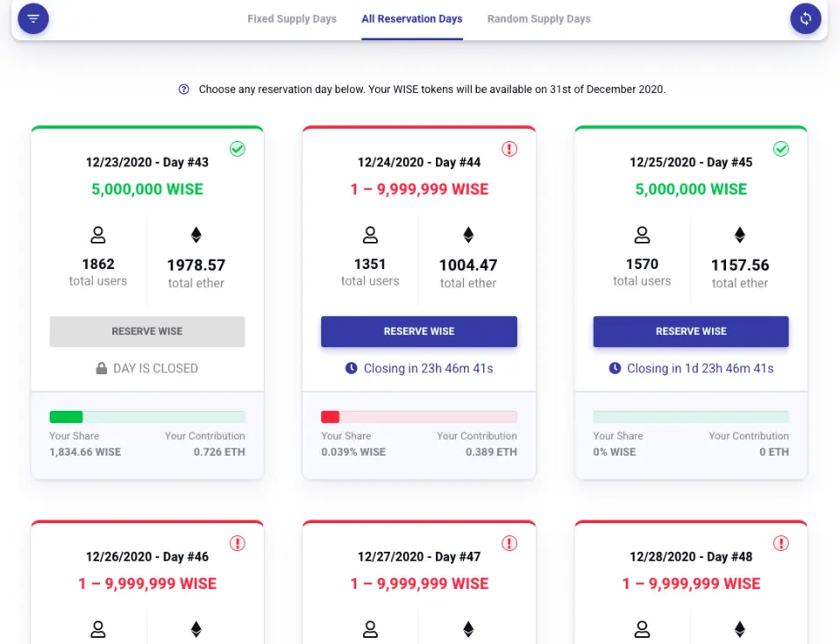This screenshot has width=840, height=644.
Task: Click red alert icon on Day #44
Action: 509,149
